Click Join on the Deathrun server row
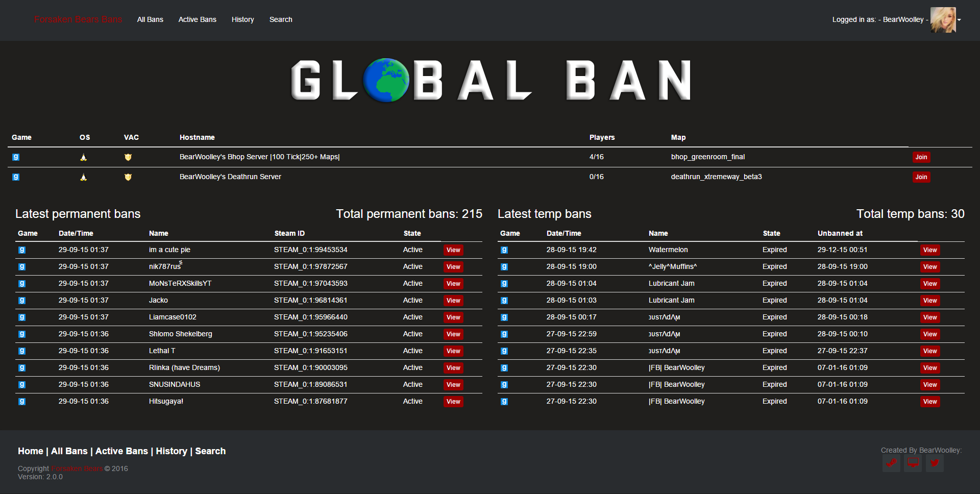 921,177
